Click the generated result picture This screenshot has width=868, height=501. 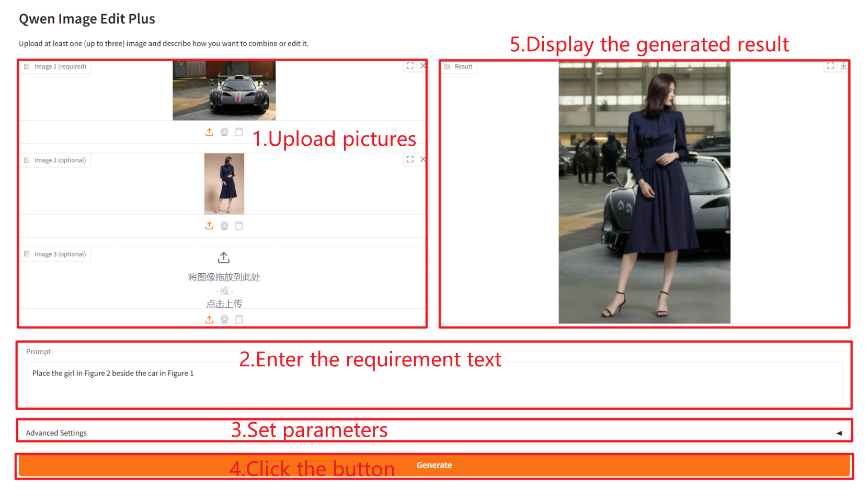coord(644,192)
